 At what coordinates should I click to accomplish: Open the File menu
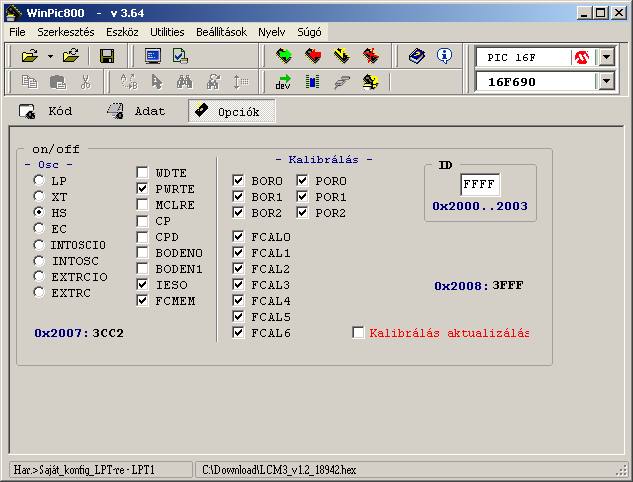[x=17, y=32]
